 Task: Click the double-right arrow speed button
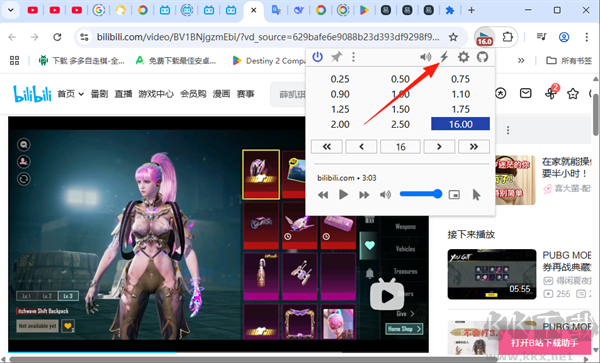pyautogui.click(x=474, y=147)
